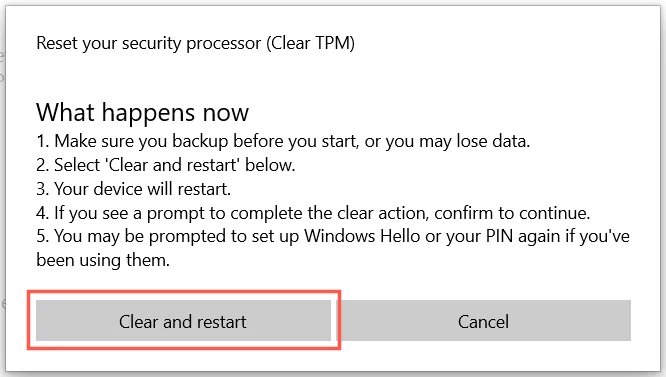Screen dimensions: 666x377
Task: Select step 4 about confirming the clear action
Action: (313, 213)
